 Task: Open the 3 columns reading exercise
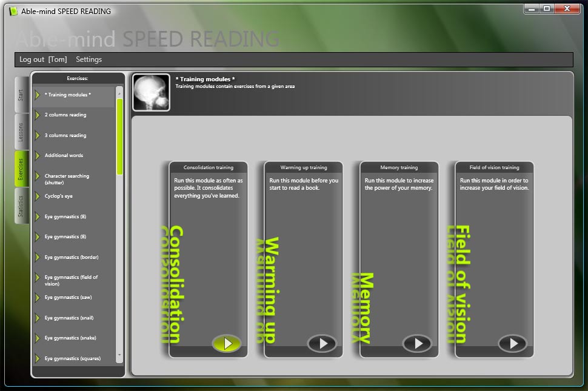click(x=65, y=135)
